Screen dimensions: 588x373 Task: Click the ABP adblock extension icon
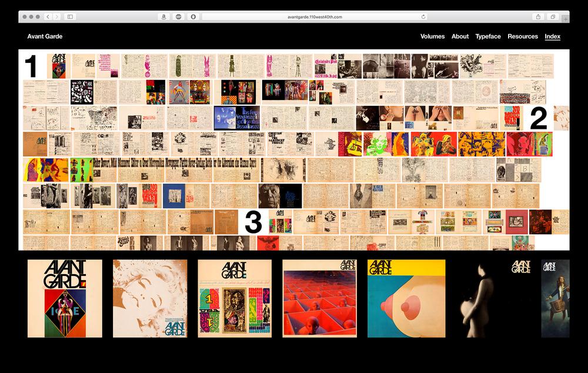point(179,17)
